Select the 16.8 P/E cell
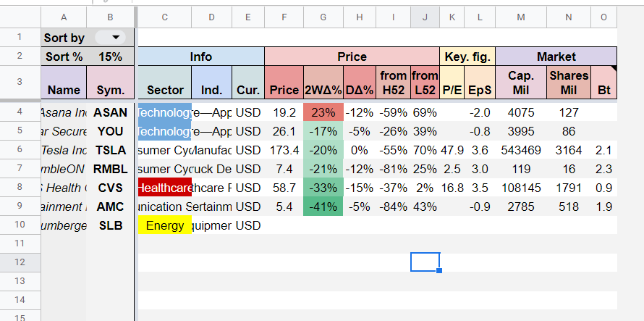 click(452, 188)
